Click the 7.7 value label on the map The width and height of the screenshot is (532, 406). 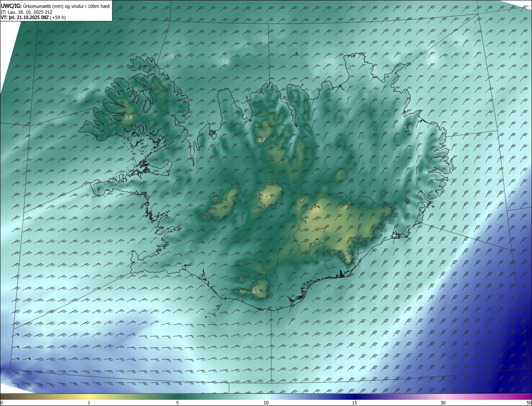(192, 155)
